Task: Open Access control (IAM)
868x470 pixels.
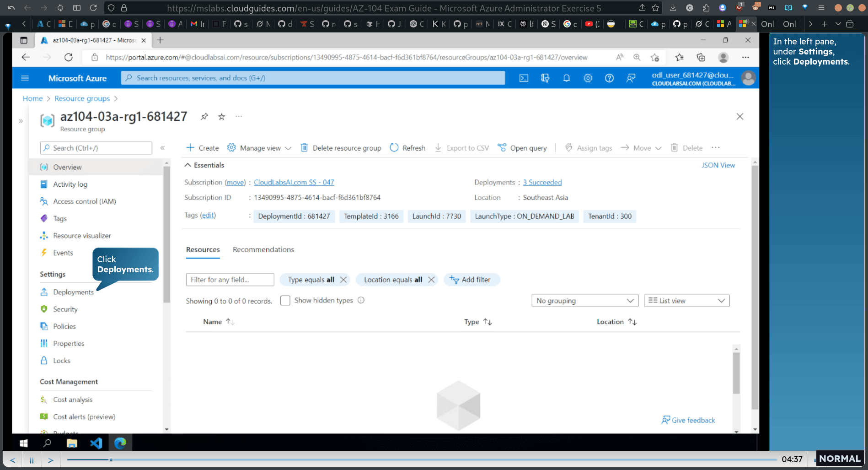Action: tap(85, 201)
